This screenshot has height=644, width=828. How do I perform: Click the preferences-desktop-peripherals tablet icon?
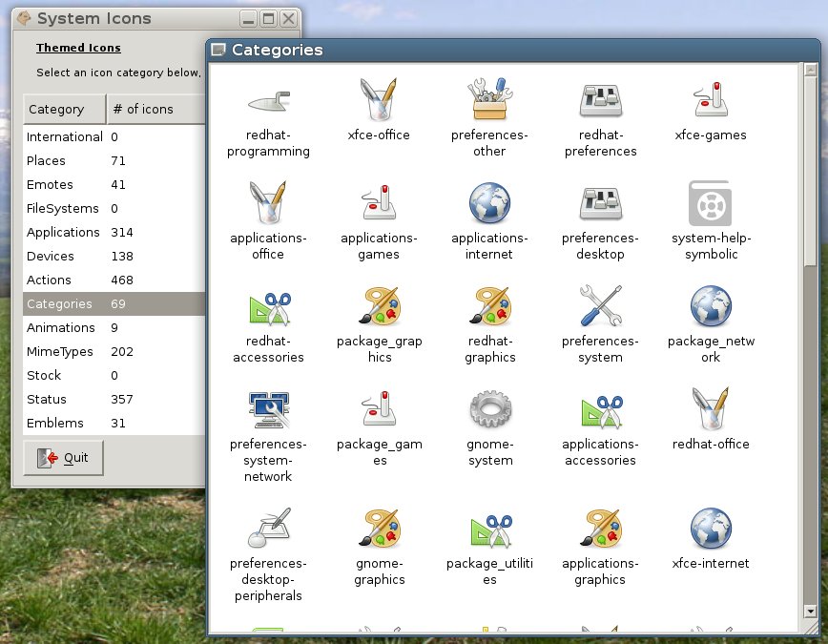tap(268, 528)
